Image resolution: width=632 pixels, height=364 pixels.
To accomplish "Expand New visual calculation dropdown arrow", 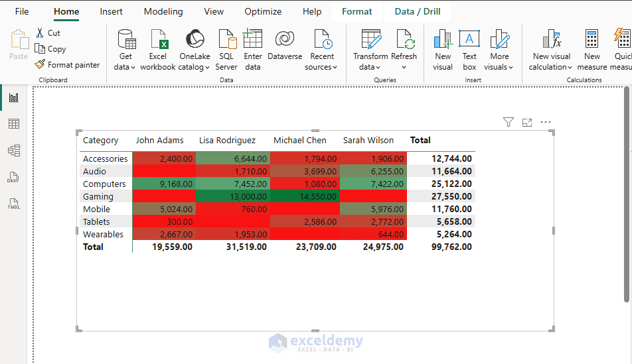I will 570,68.
